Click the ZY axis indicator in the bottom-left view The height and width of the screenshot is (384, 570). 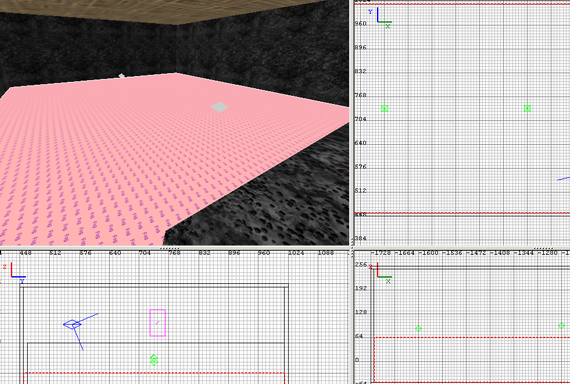(15, 273)
